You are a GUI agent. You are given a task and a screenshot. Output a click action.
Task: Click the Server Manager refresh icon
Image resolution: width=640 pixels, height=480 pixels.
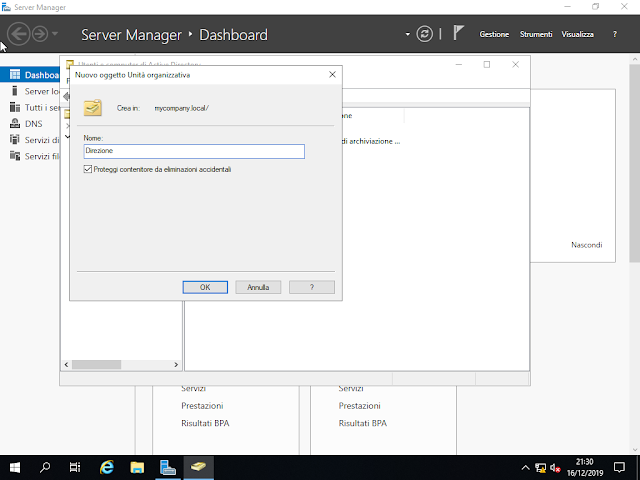point(424,33)
